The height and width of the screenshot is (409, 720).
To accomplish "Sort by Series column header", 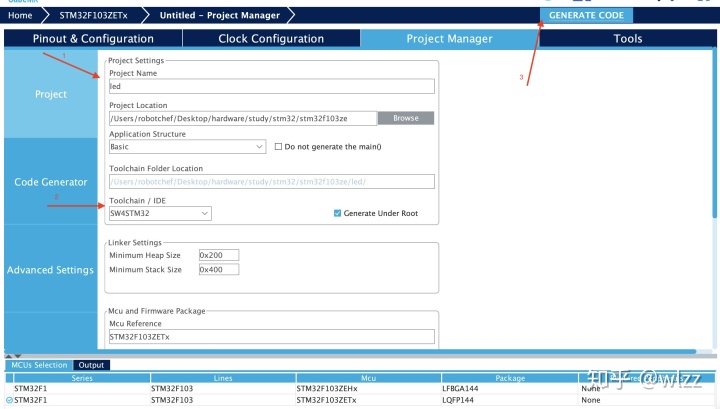I will (82, 378).
